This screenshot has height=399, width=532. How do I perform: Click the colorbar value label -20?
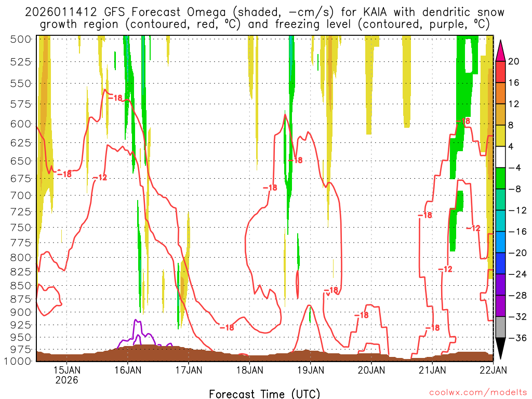(x=517, y=253)
